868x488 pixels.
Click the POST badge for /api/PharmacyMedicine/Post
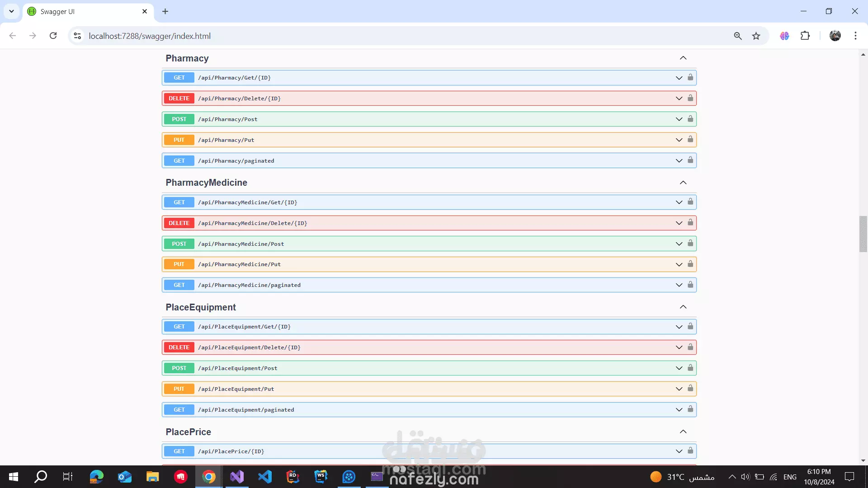[179, 244]
